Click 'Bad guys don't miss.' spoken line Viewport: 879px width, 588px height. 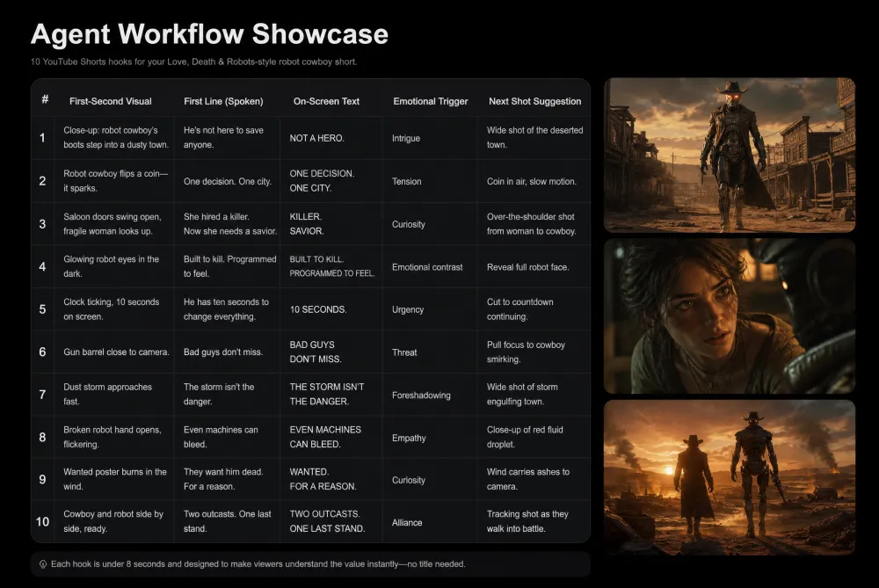(x=223, y=352)
